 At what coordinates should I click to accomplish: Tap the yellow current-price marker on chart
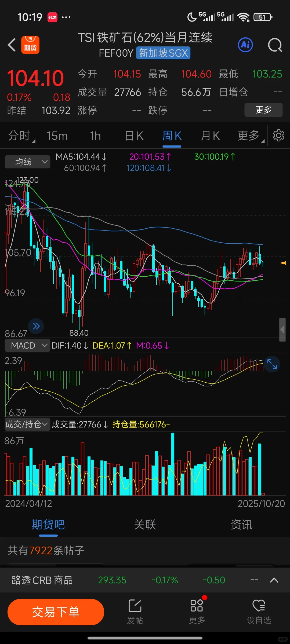pyautogui.click(x=283, y=263)
